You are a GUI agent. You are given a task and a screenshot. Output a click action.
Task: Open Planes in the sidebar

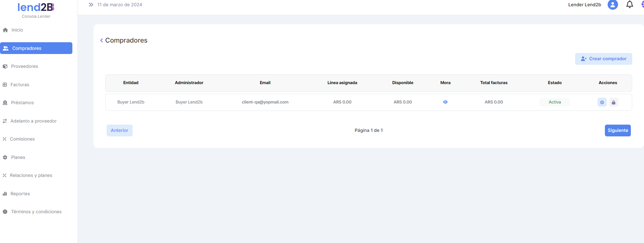[18, 157]
